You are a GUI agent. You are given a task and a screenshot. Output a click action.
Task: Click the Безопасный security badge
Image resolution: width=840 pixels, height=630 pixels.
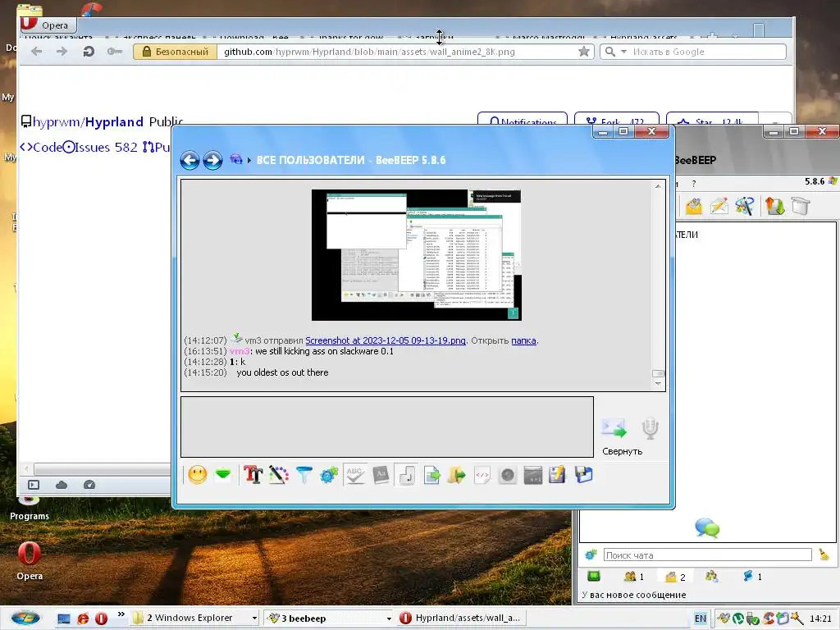[x=176, y=52]
